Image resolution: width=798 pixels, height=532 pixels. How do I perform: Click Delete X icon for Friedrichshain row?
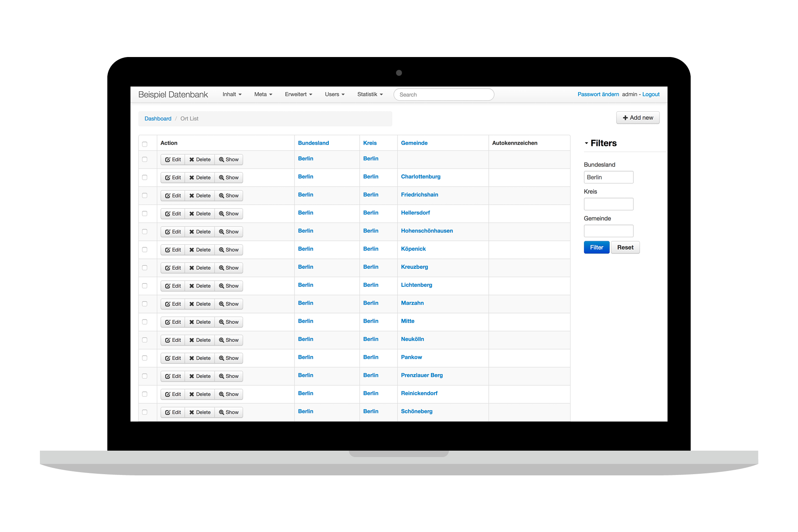pyautogui.click(x=192, y=196)
